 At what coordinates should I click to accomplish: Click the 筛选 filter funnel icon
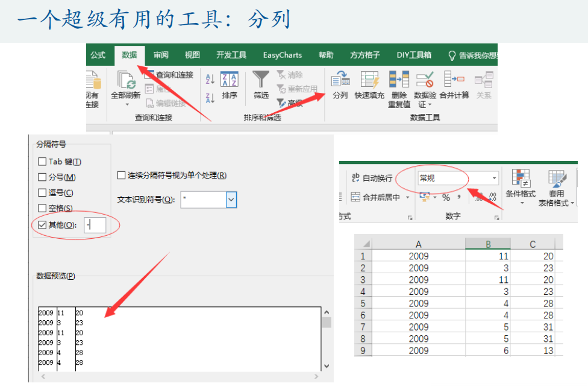[261, 80]
